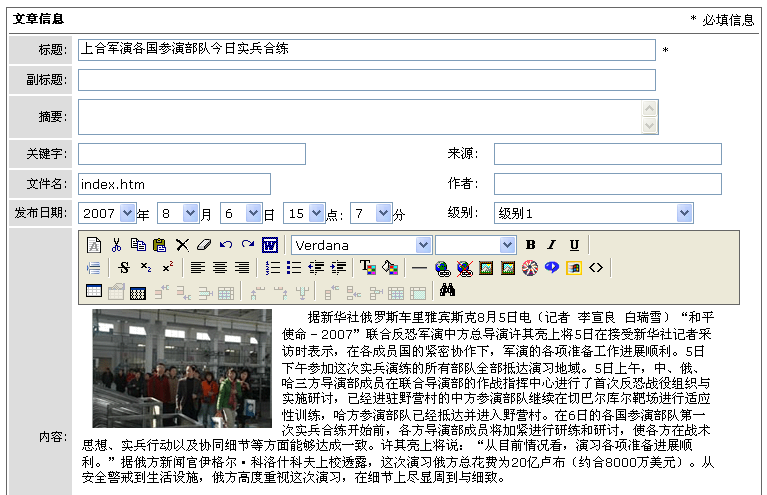Toggle italic formatting
This screenshot has height=495, width=767.
(x=552, y=245)
